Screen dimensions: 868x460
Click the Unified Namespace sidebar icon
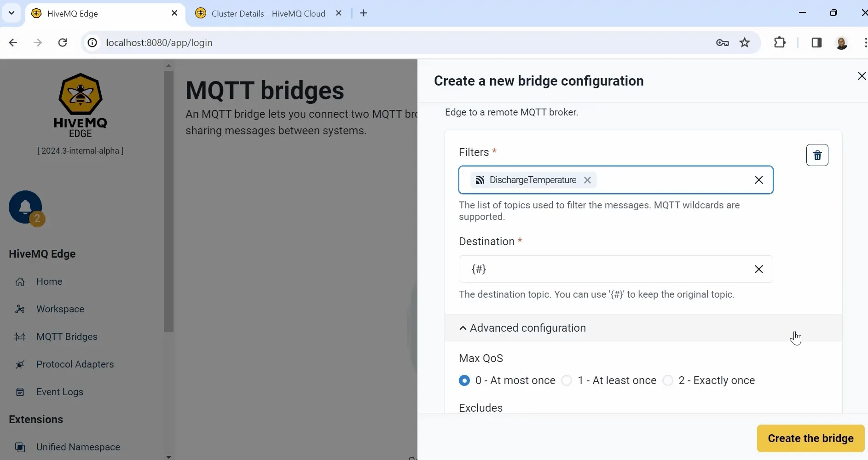click(x=20, y=447)
